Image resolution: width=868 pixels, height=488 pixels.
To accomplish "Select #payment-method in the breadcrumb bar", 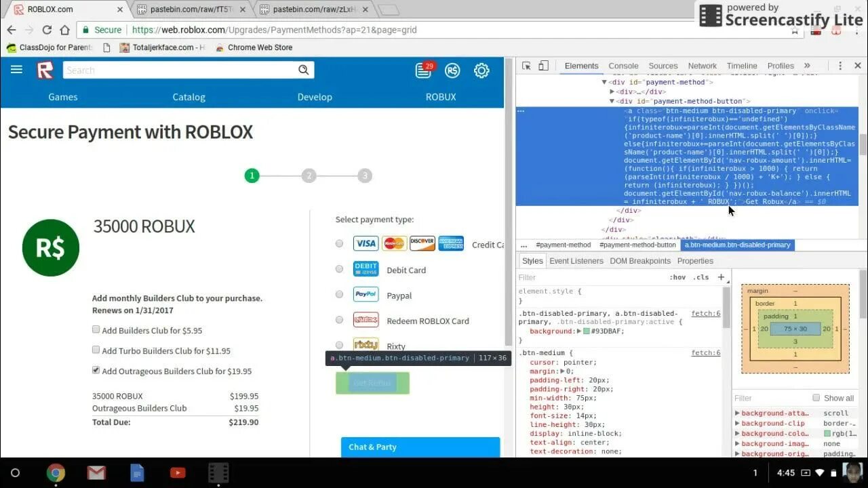I will click(x=564, y=245).
